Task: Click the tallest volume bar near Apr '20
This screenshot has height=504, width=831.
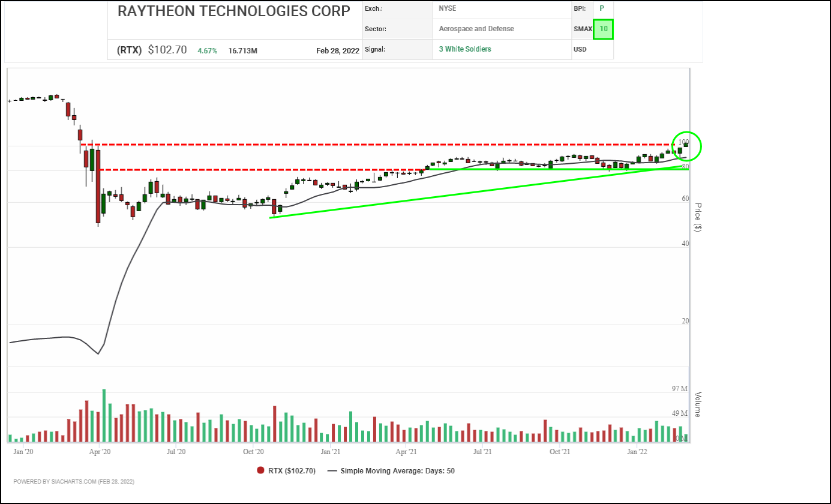Action: [x=103, y=414]
